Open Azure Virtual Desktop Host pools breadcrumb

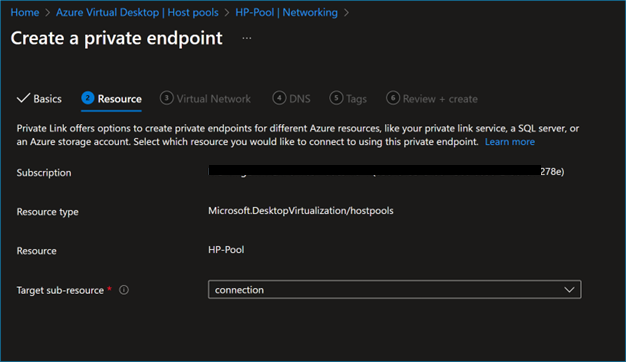point(137,12)
